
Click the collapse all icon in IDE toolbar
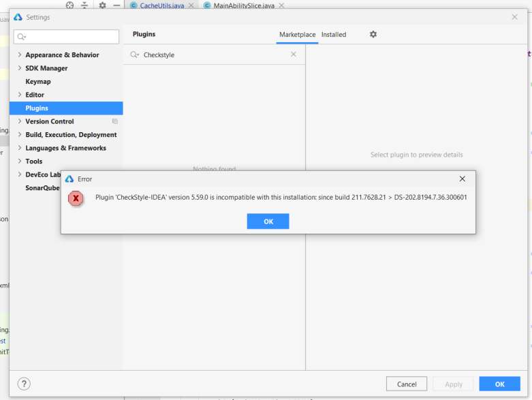pos(84,5)
